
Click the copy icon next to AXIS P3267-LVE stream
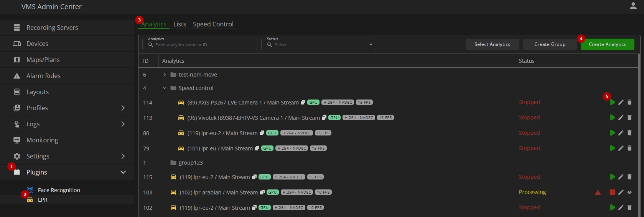pos(303,102)
